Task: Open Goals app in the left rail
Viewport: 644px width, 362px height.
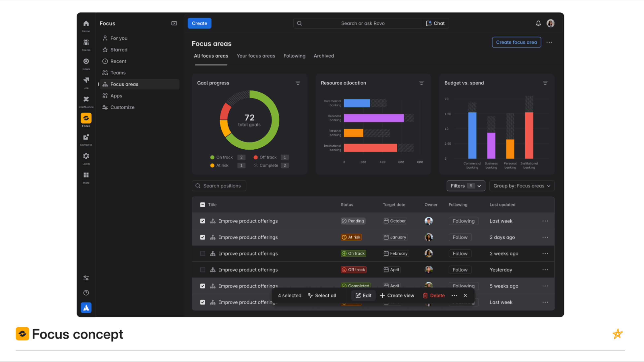Action: click(x=86, y=64)
